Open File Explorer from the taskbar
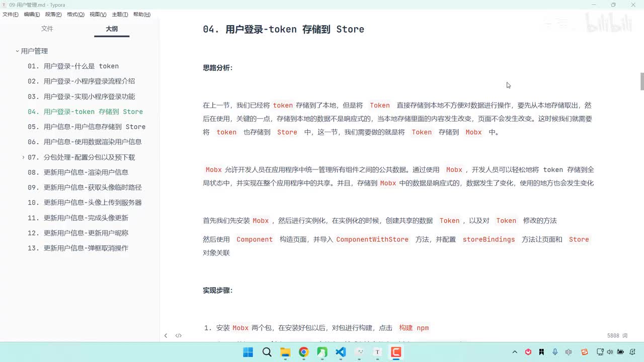The image size is (644, 362). 285,352
